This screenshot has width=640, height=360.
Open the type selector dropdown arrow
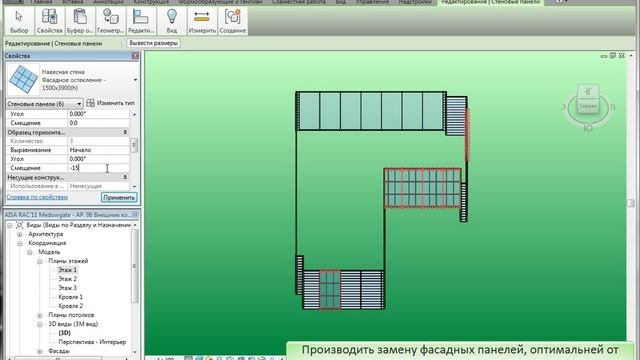136,80
